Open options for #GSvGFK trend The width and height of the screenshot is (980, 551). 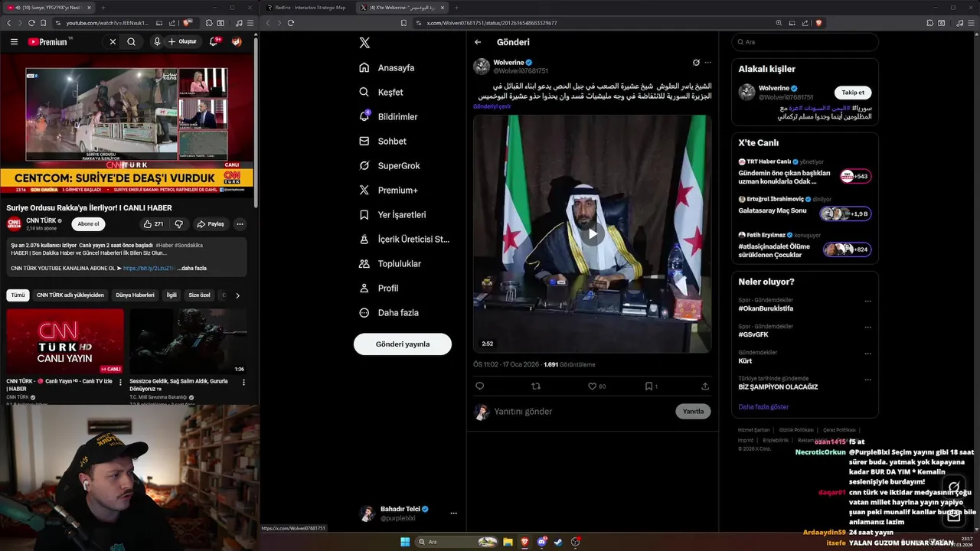(x=867, y=328)
